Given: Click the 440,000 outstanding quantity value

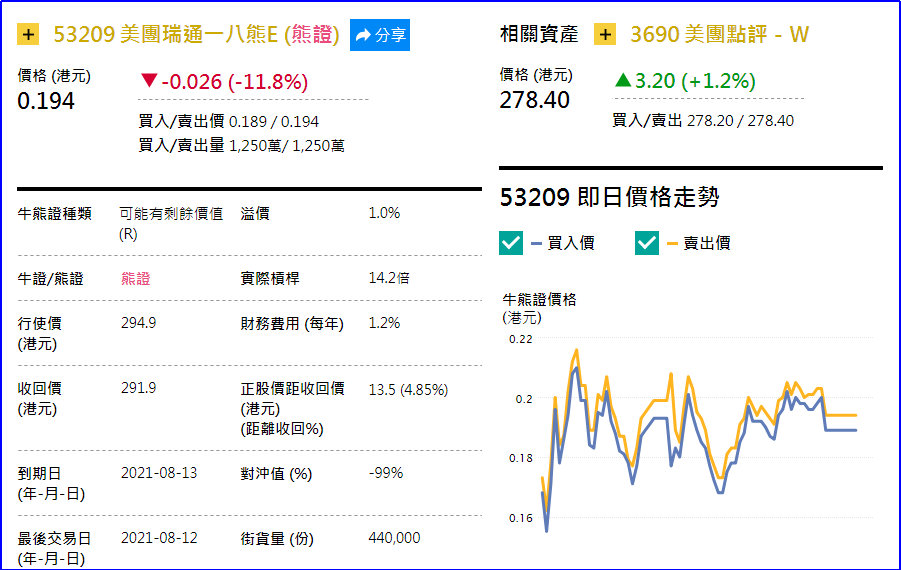Looking at the screenshot, I should [x=394, y=538].
